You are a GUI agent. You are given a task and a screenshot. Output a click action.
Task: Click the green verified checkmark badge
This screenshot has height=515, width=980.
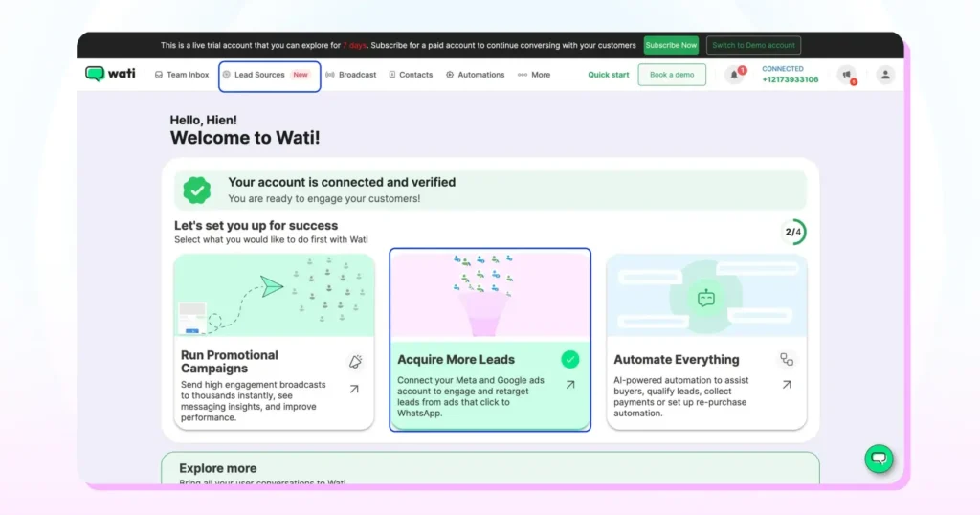197,190
